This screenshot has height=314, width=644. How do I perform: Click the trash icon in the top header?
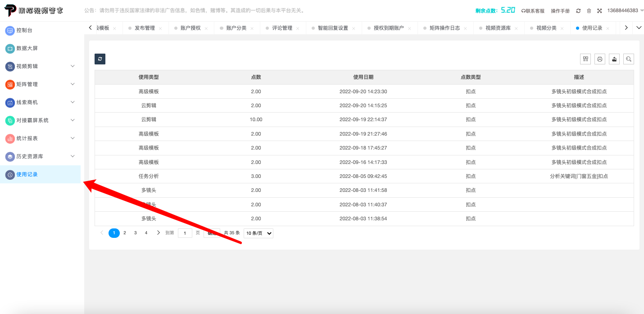(x=589, y=10)
